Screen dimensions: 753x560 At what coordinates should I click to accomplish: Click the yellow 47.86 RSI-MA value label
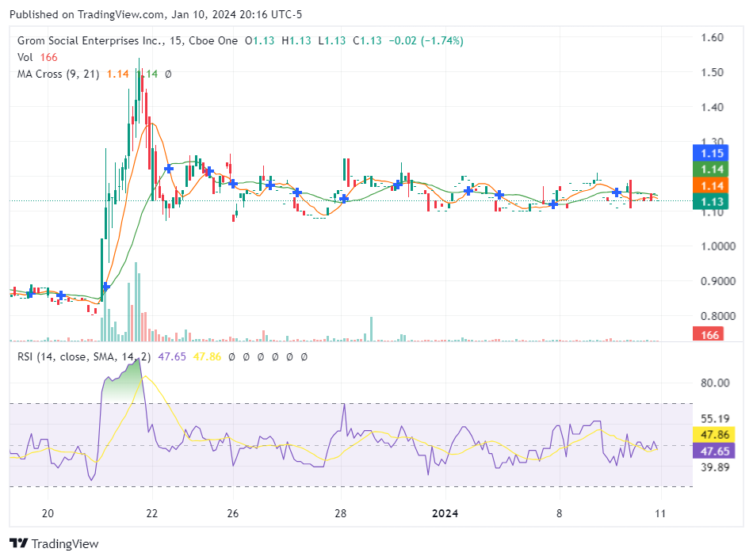(x=710, y=434)
